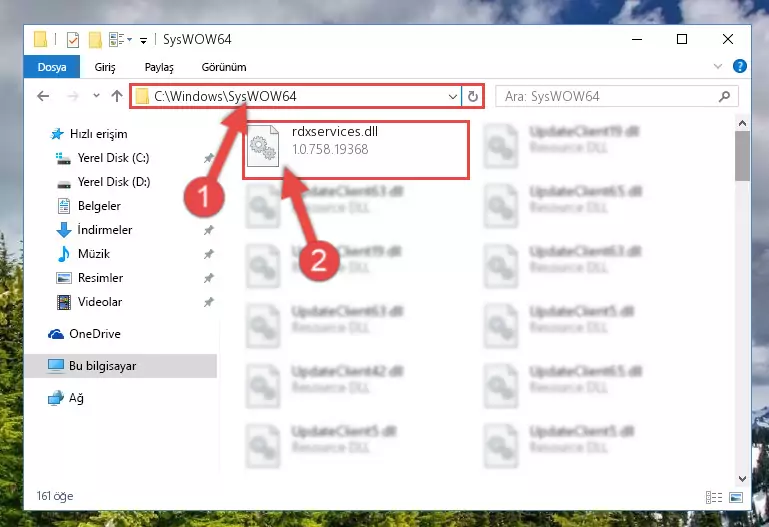
Task: Go back with the left arrow
Action: 43,96
